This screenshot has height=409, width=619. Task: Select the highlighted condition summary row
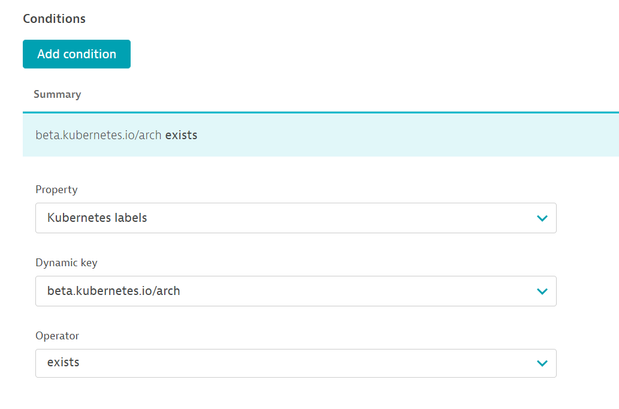point(320,135)
